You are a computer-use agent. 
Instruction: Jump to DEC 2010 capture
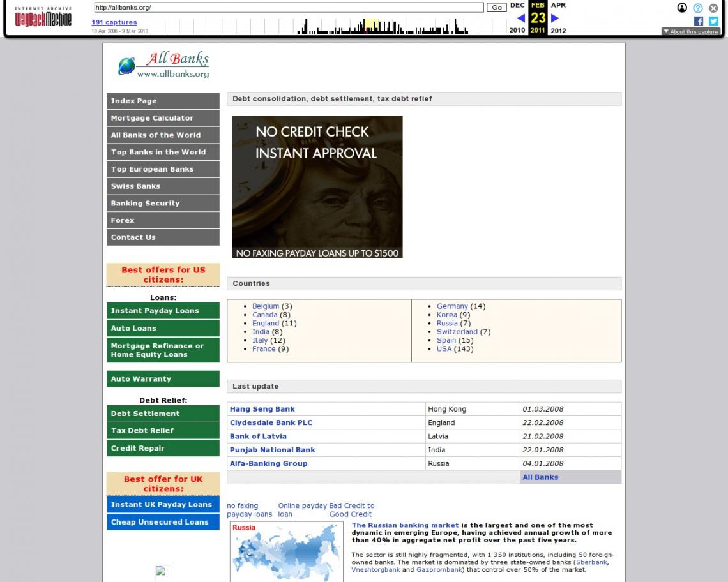click(517, 18)
